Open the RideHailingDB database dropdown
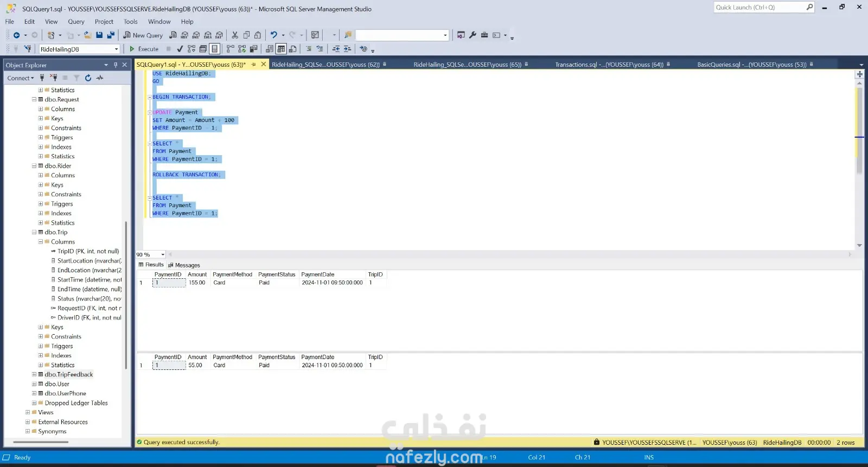The image size is (868, 467). tap(116, 49)
